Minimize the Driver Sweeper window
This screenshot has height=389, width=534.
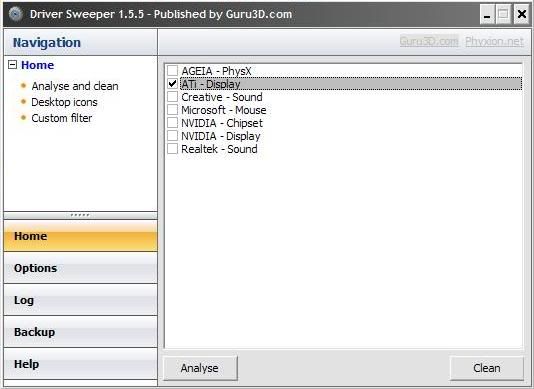487,14
